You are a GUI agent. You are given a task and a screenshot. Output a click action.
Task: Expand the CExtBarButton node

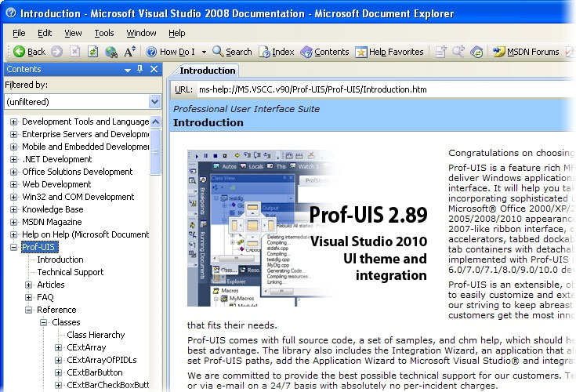(x=59, y=372)
